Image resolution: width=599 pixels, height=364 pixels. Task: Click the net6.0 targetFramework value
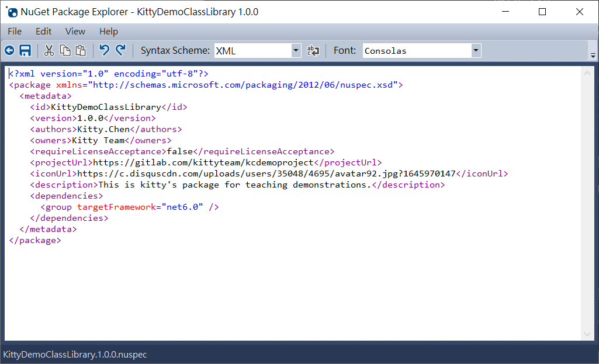coord(182,207)
